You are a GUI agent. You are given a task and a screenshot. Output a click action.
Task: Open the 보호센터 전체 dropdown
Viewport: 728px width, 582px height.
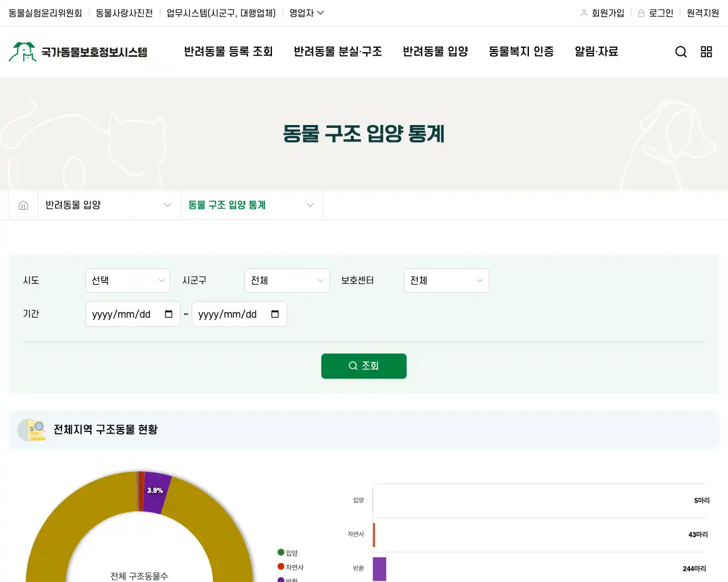(446, 281)
